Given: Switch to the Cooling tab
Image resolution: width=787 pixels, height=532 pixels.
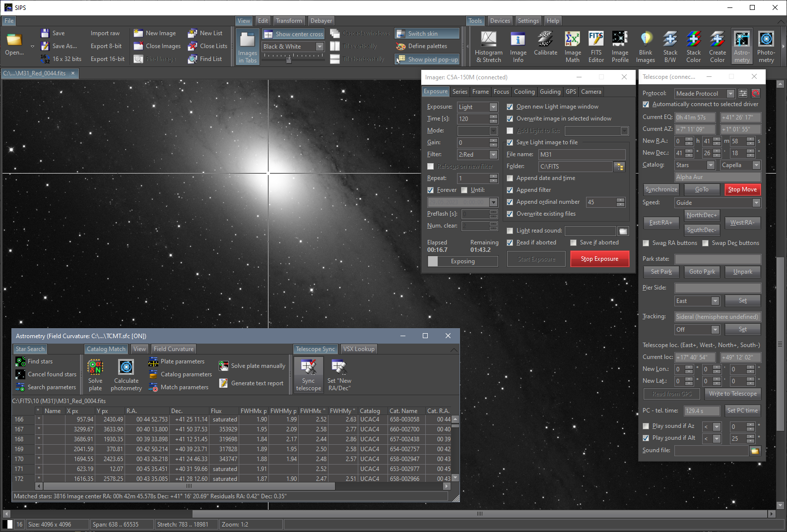Looking at the screenshot, I should point(524,92).
